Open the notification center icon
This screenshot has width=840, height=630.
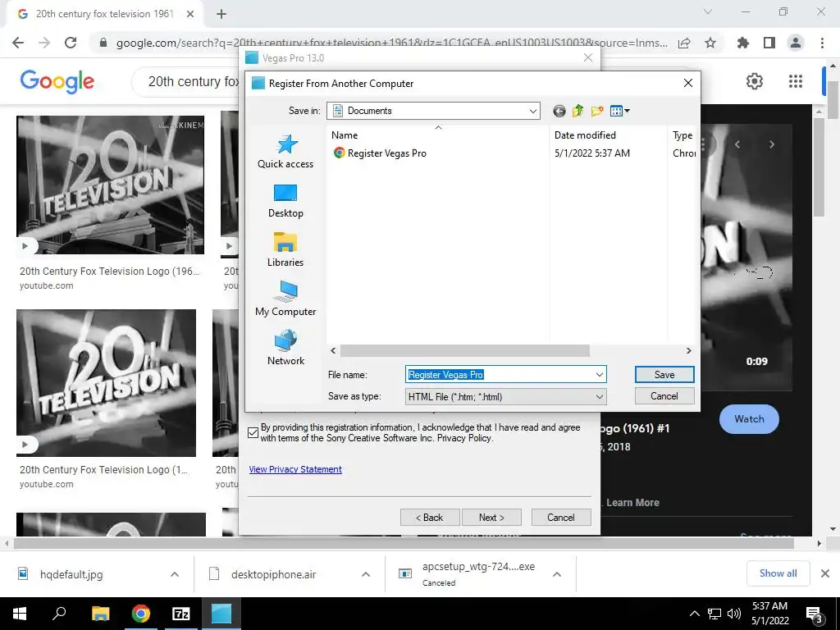click(x=814, y=614)
